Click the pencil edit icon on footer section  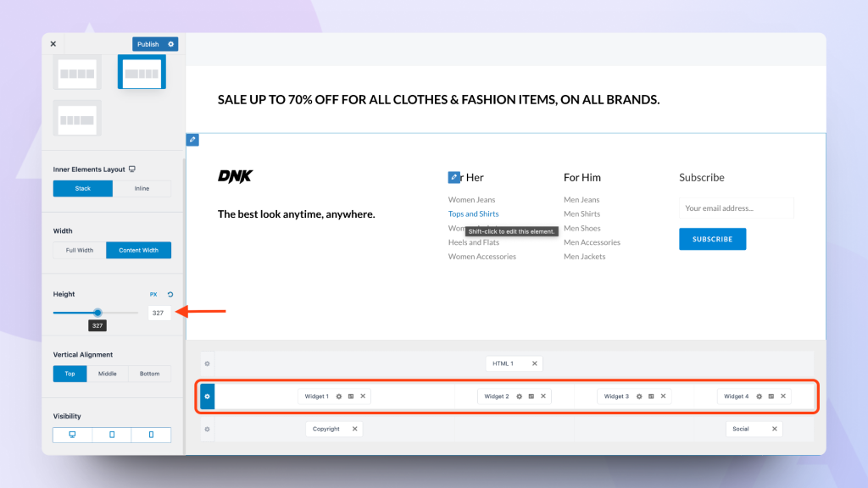pyautogui.click(x=192, y=140)
